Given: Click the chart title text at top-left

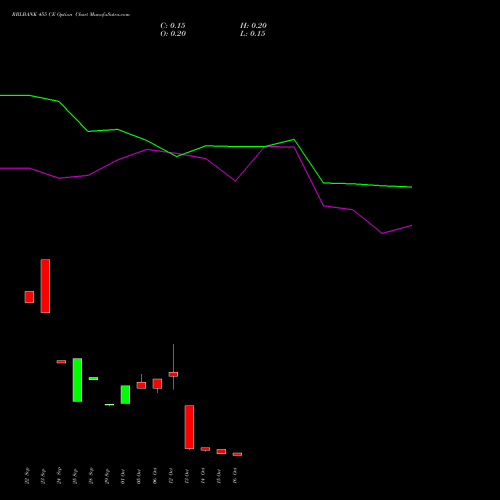Looking at the screenshot, I should (x=71, y=15).
